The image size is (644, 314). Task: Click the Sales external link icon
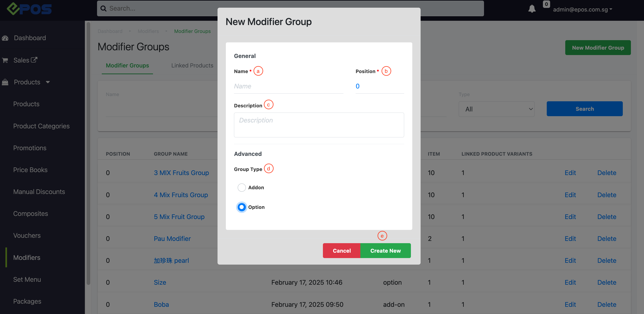34,60
